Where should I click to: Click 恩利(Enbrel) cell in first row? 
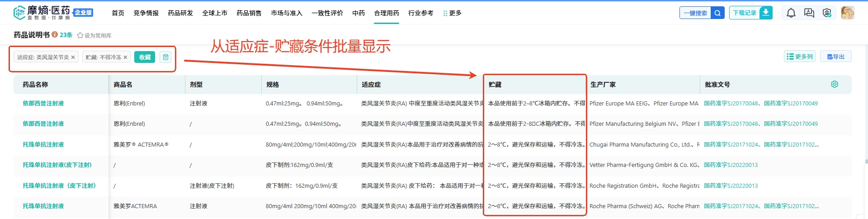click(x=129, y=103)
